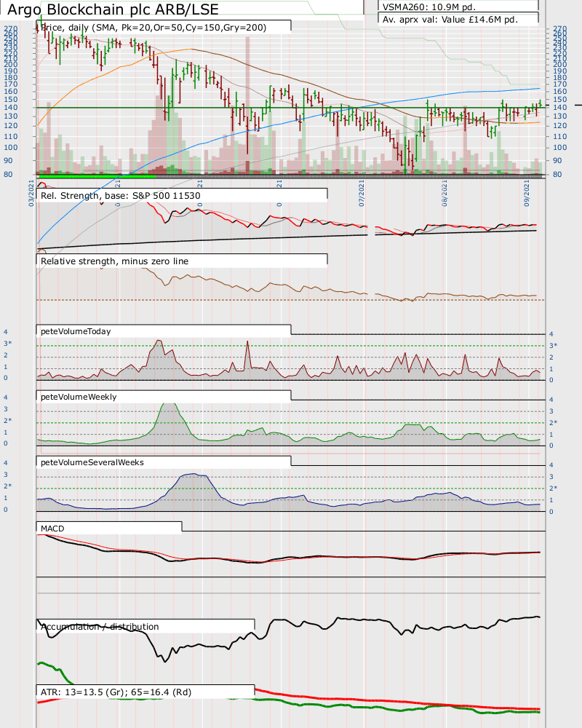Click the MACD panel header
582x728 pixels.
click(109, 527)
